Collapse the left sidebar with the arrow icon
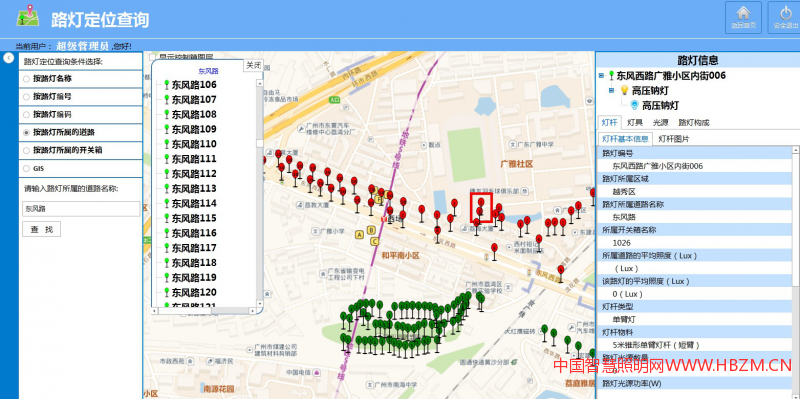The image size is (800, 399). pos(9,58)
